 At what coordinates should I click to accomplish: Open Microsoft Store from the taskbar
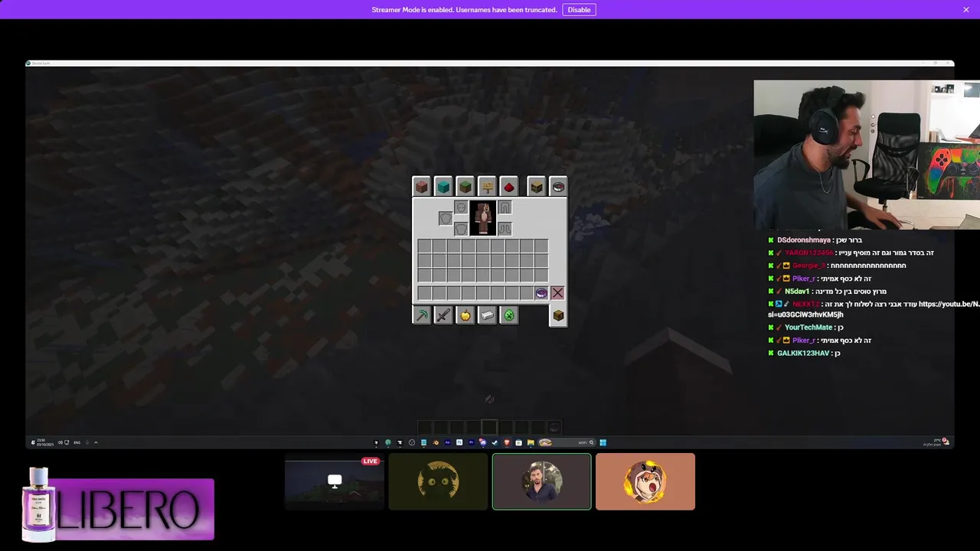518,442
